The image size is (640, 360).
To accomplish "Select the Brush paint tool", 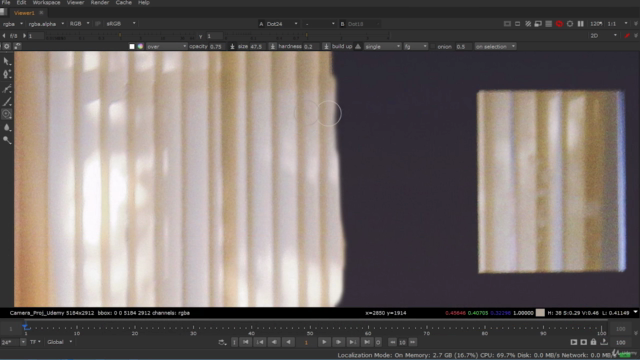I will pyautogui.click(x=7, y=102).
